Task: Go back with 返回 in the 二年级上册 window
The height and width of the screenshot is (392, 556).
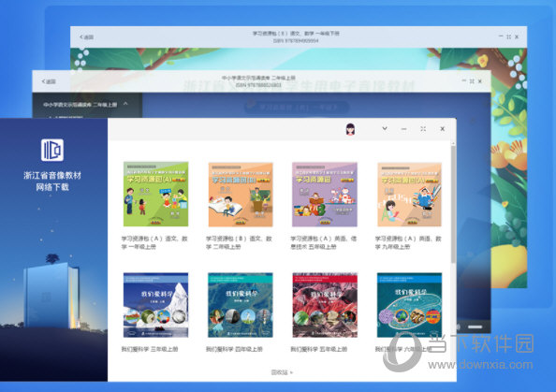Action: [x=49, y=81]
